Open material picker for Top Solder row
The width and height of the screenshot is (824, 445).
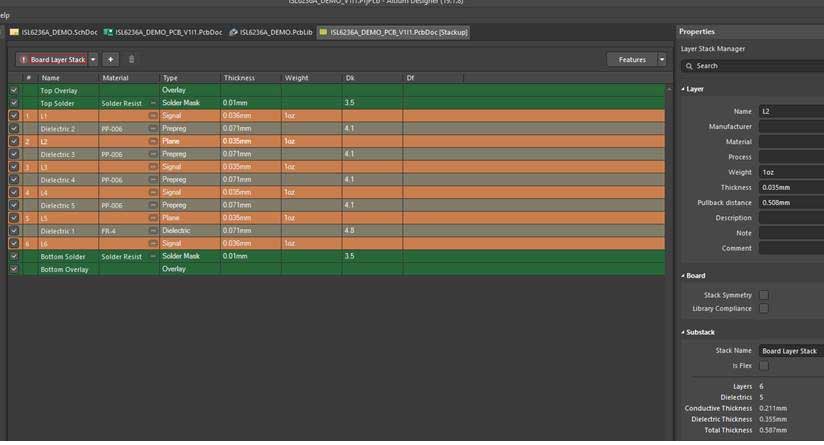pos(153,103)
